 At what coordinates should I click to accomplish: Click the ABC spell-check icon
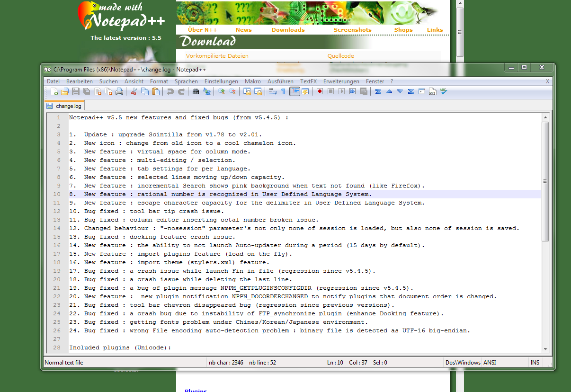(443, 91)
